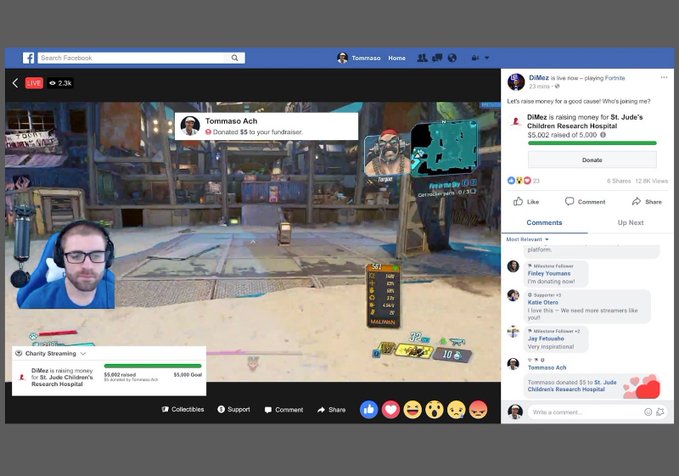The width and height of the screenshot is (679, 476).
Task: Open the Fortnite game link
Action: tap(615, 78)
